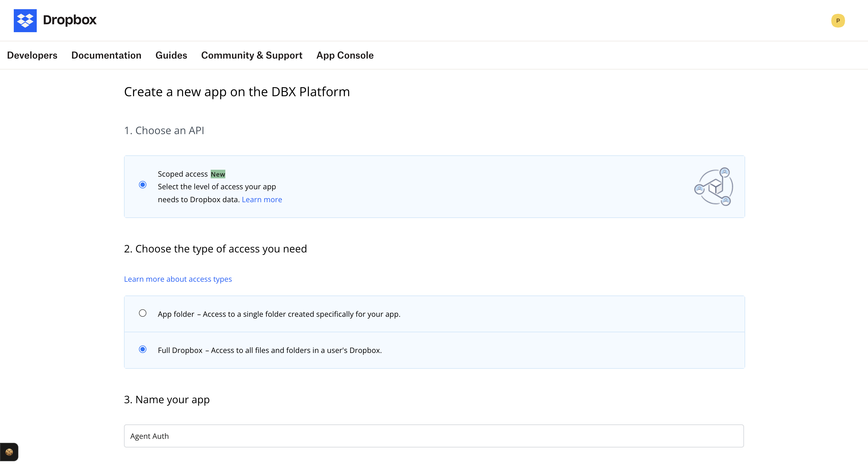
Task: Choose the App folder access option
Action: pyautogui.click(x=143, y=313)
